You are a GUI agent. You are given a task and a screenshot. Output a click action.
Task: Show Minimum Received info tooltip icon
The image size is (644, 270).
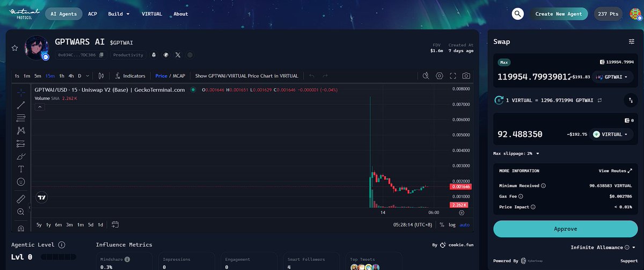tap(543, 186)
